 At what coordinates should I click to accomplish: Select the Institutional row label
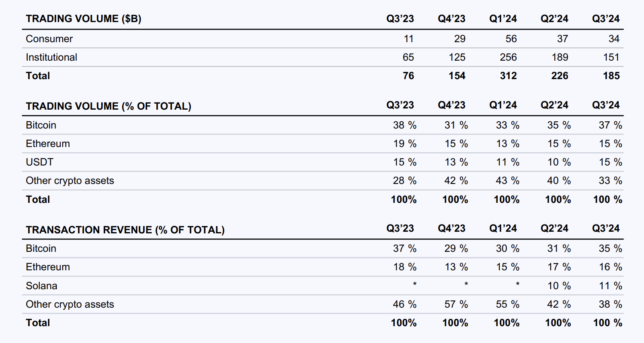pos(51,57)
